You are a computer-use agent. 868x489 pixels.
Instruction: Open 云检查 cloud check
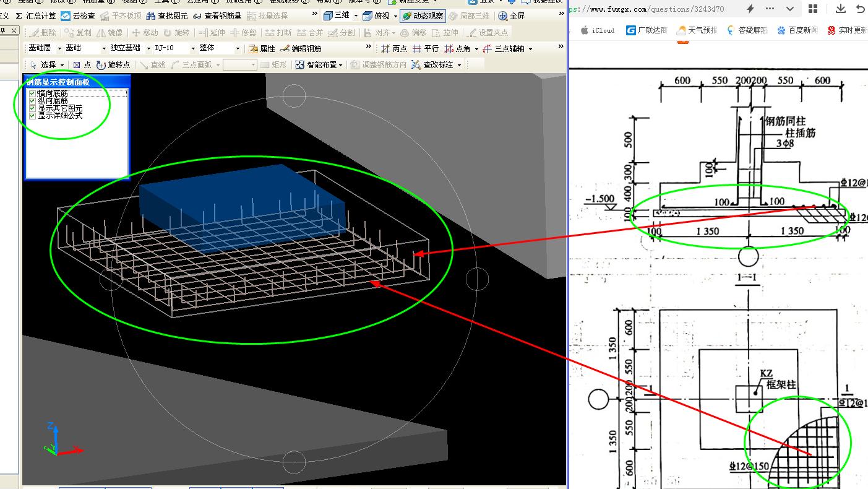pyautogui.click(x=78, y=16)
